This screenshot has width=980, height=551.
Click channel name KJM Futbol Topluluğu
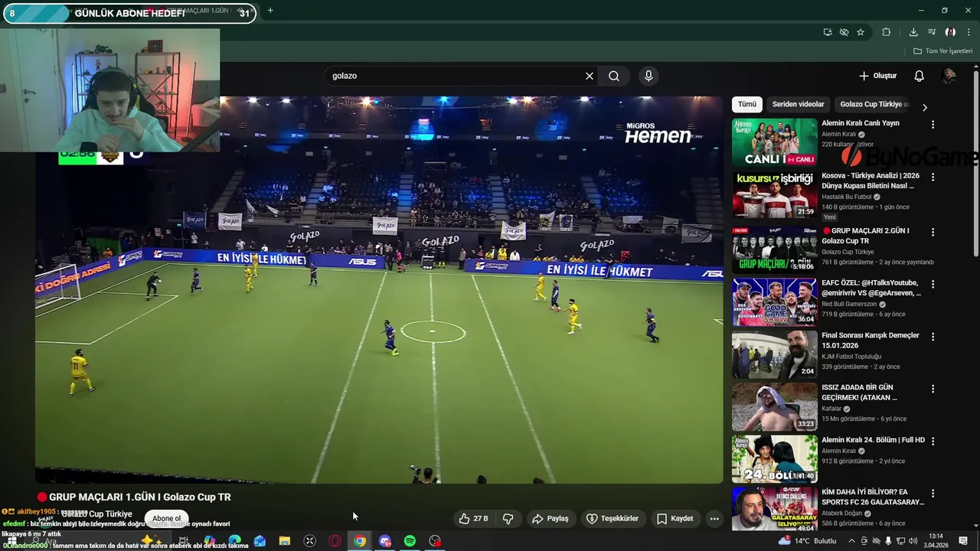click(x=851, y=357)
